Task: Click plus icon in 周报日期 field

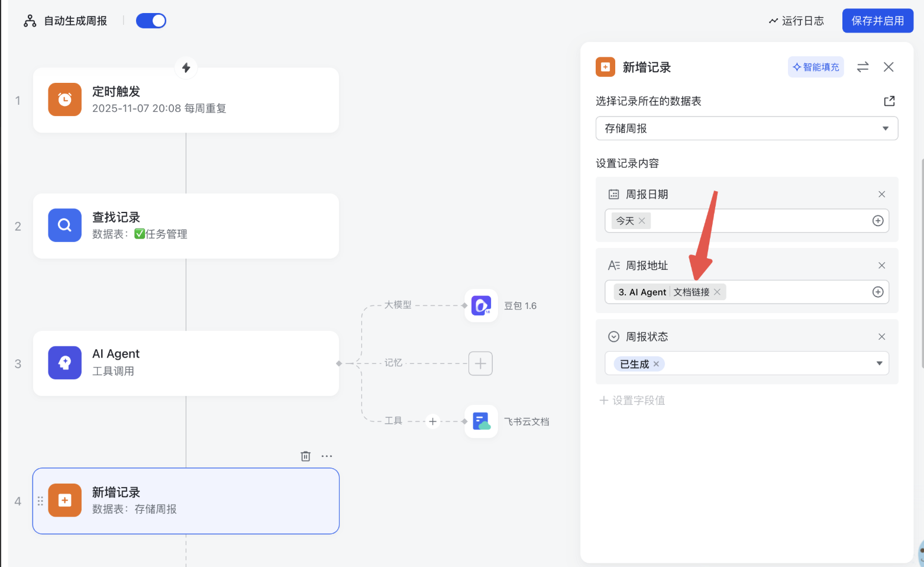Action: (x=878, y=221)
